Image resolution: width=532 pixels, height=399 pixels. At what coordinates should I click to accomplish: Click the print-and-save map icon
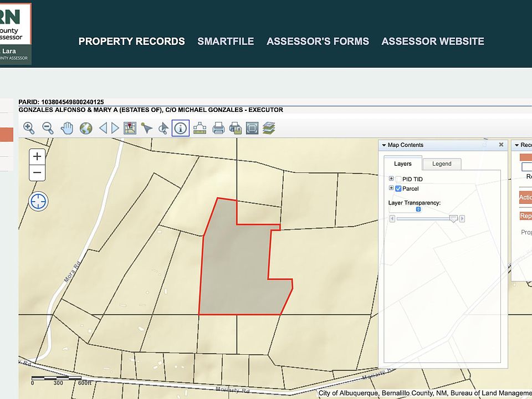[235, 128]
